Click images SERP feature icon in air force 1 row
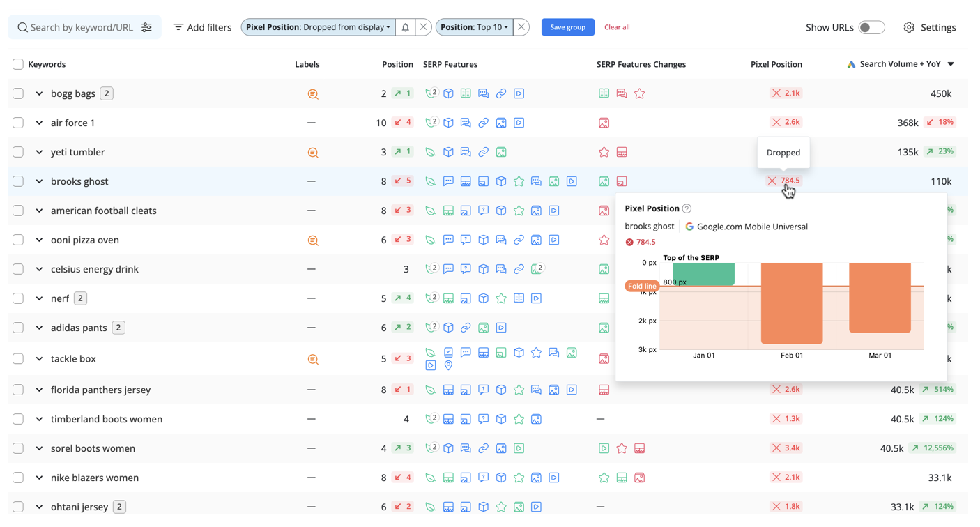This screenshot has height=527, width=980. pos(501,123)
